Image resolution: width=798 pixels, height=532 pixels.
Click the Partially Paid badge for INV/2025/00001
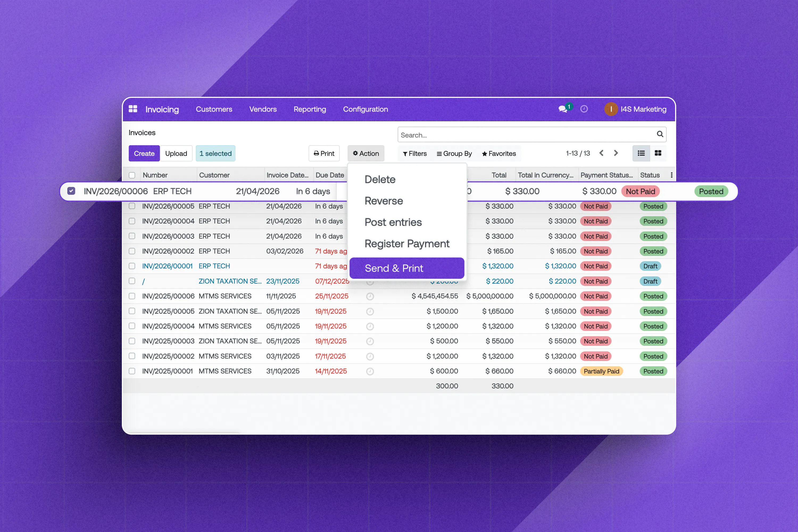601,371
